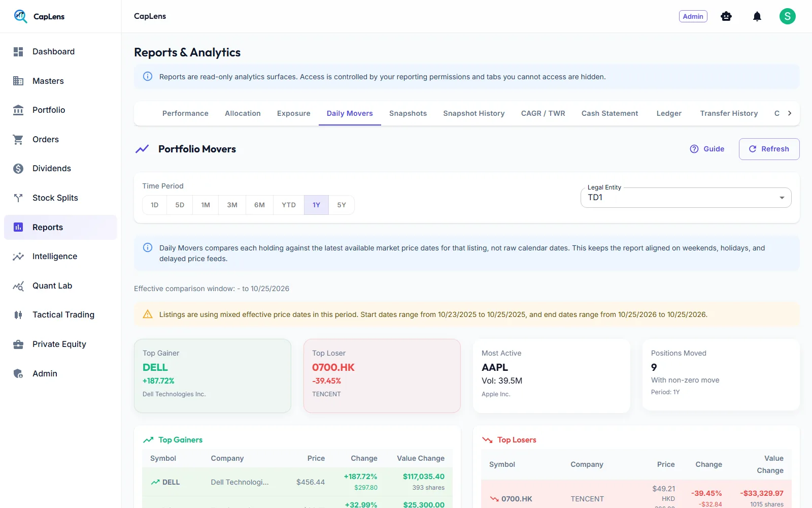Screen dimensions: 812x508
Task: Click the Refresh button
Action: click(x=769, y=149)
